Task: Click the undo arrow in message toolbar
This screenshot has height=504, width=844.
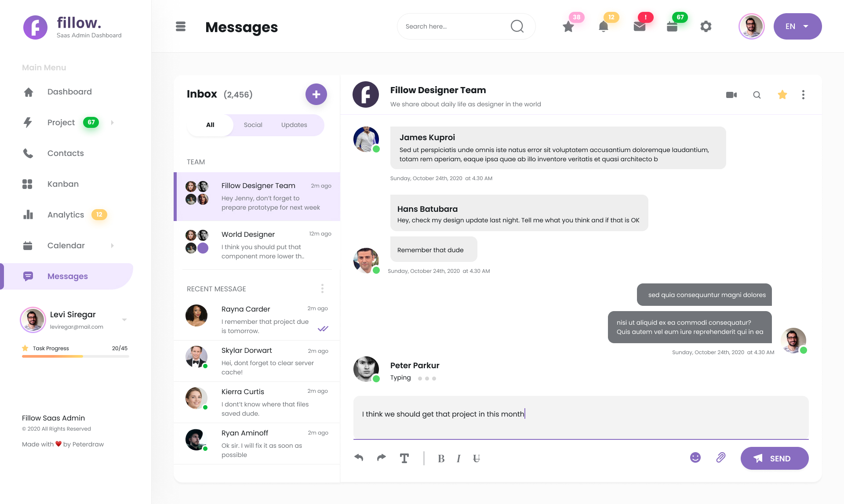Action: 359,458
